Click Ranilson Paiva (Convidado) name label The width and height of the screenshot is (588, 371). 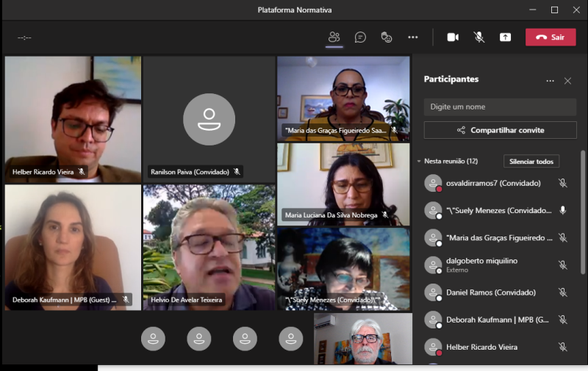(x=190, y=172)
